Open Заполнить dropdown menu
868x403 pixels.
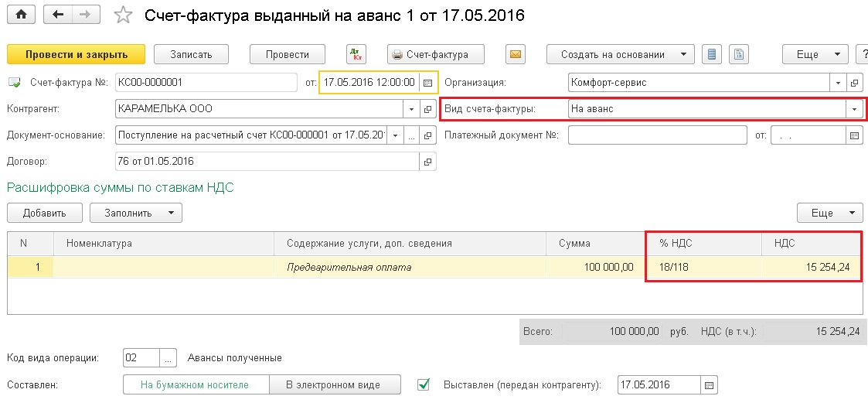coord(135,213)
